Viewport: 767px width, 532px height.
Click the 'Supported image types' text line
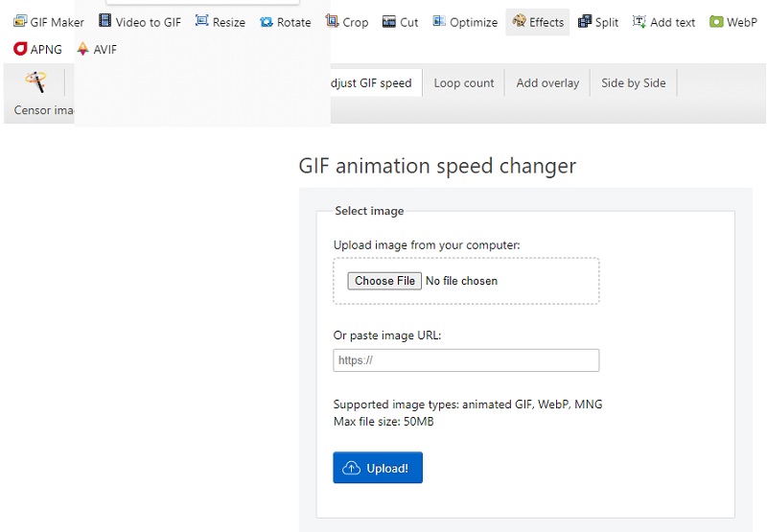(468, 405)
